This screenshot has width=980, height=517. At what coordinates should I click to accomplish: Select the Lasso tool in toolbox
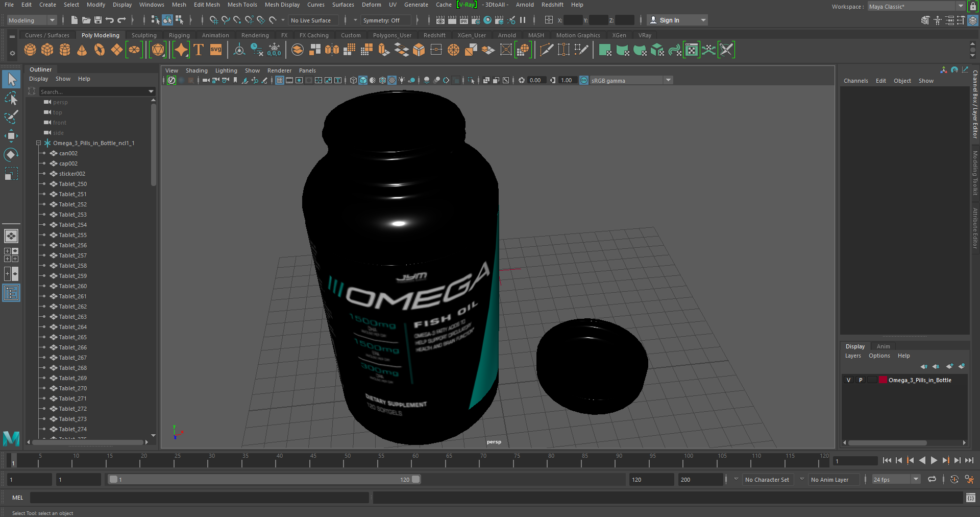point(11,98)
